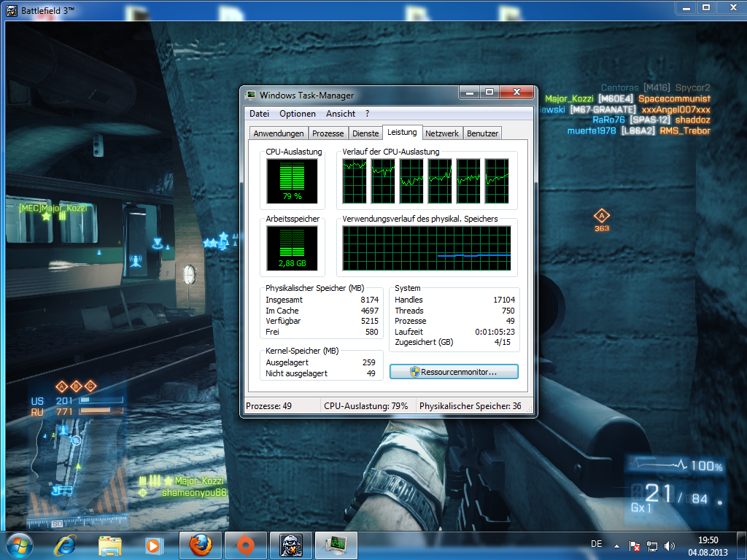The height and width of the screenshot is (560, 747).
Task: Click the ammo counter 21 / 84
Action: 676,495
